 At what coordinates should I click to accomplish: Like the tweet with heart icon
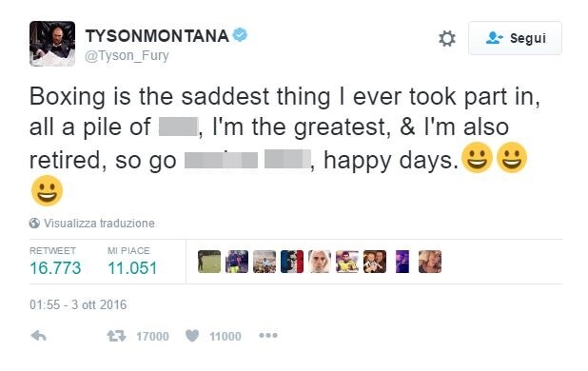[x=192, y=336]
